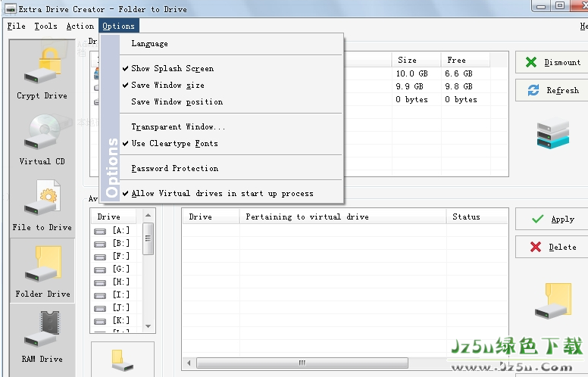Select drive letter I: icon

pyautogui.click(x=100, y=295)
